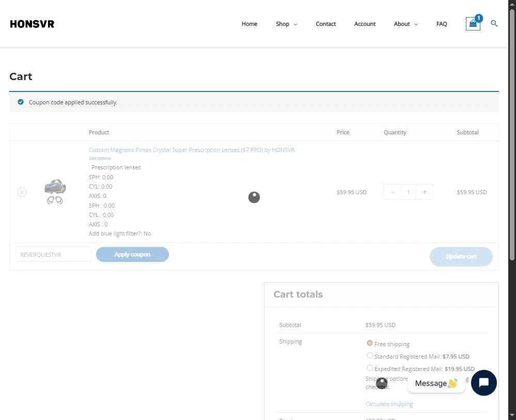Click the 'Coupon code applied successfully.' text
516x420 pixels.
[73, 102]
